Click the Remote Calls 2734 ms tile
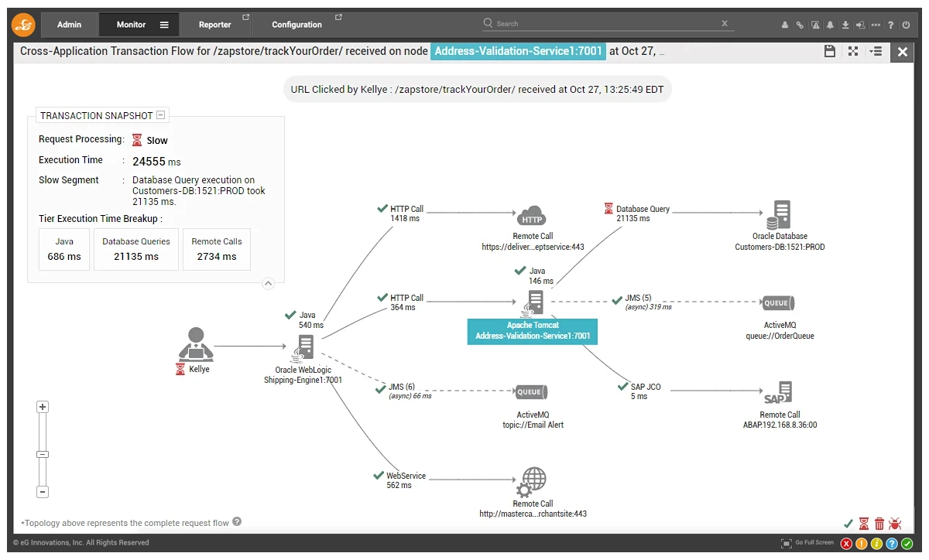 (217, 249)
